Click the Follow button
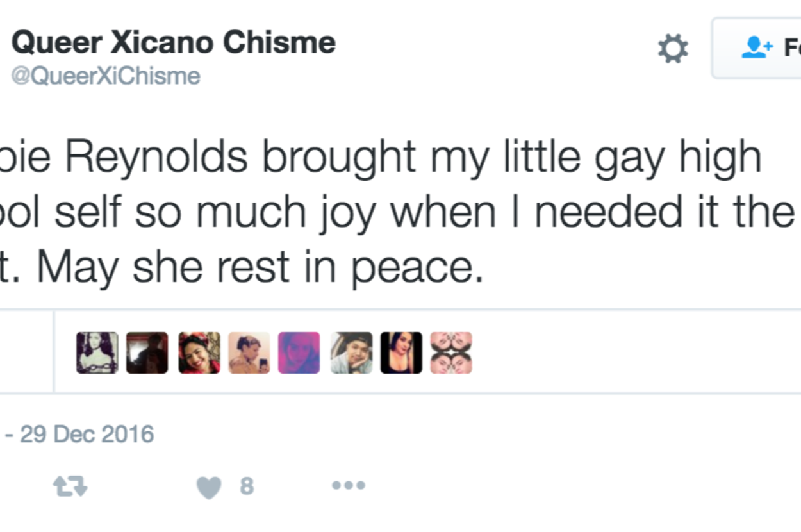 pos(763,48)
